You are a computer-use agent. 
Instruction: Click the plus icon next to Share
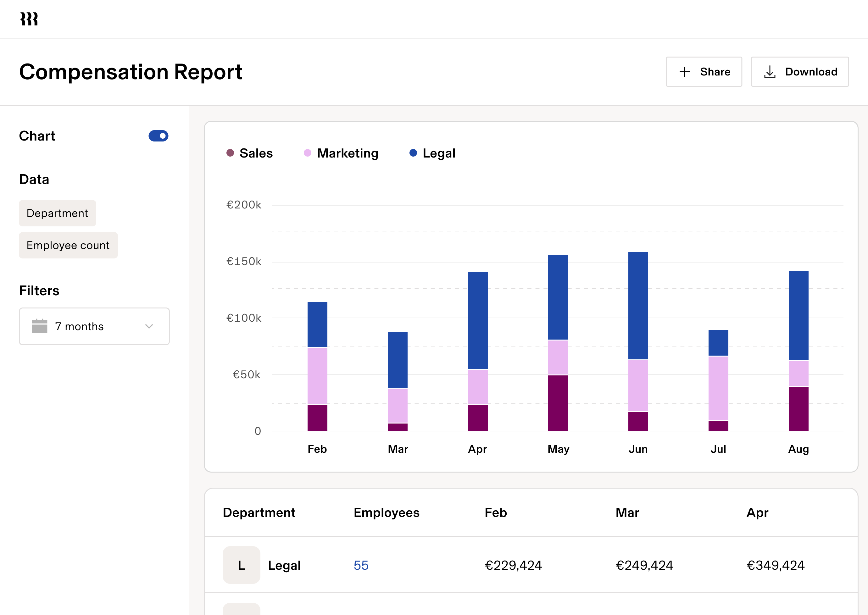click(x=685, y=72)
